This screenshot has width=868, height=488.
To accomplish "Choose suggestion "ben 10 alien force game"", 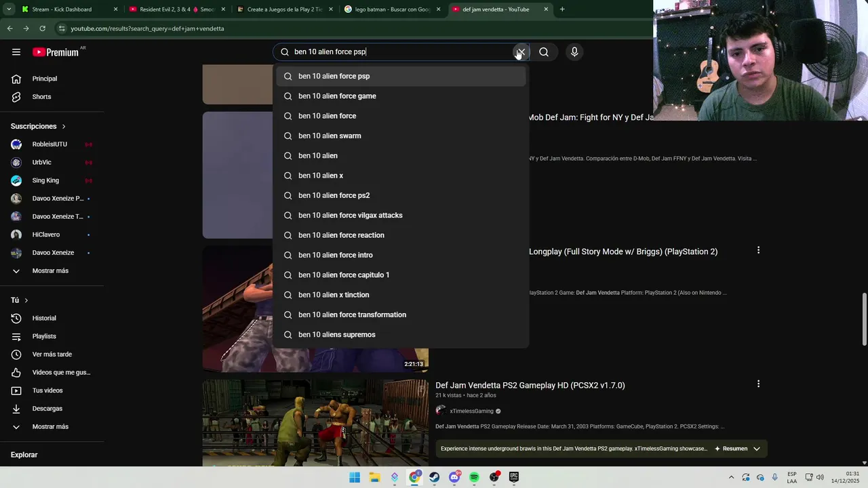I will (401, 96).
